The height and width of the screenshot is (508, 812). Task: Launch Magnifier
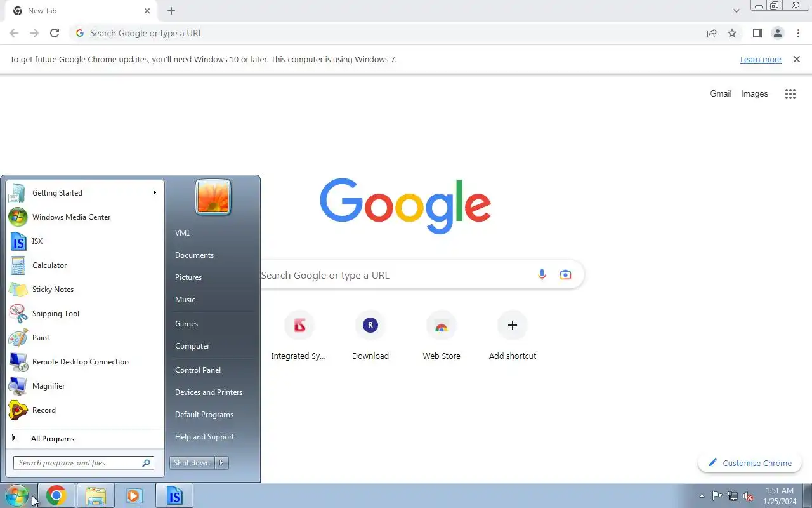pyautogui.click(x=84, y=386)
